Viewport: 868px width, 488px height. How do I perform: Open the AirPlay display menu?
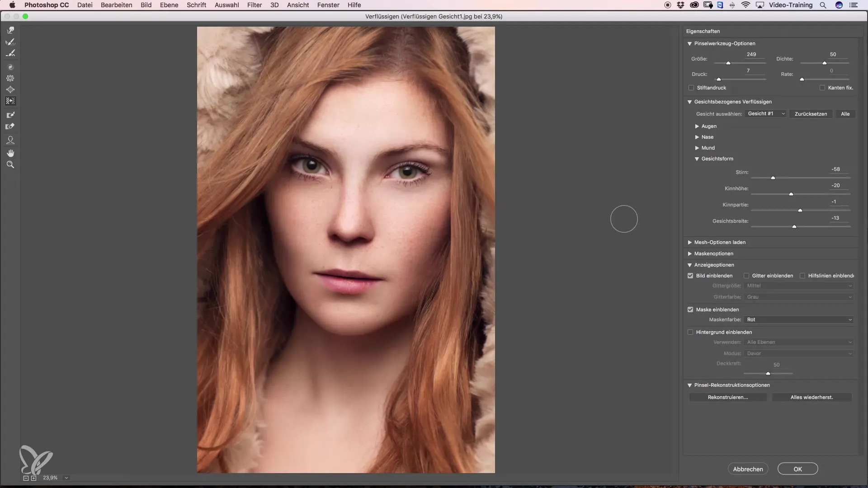[760, 5]
